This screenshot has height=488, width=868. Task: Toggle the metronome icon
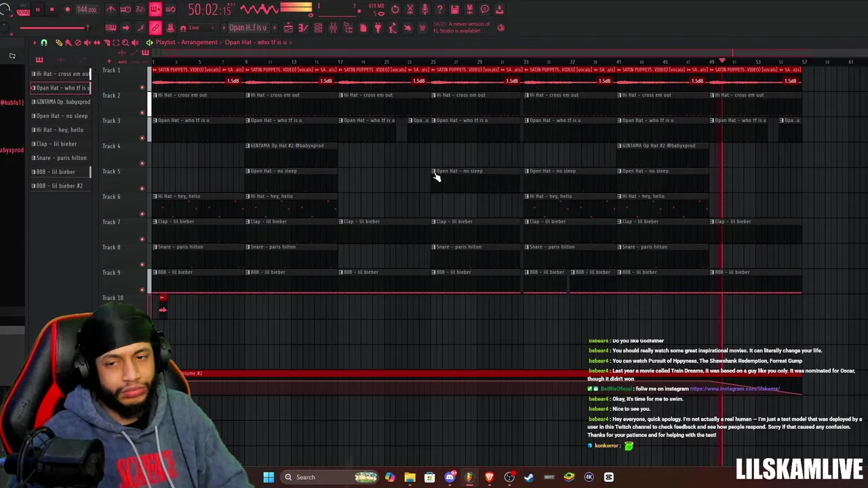click(x=111, y=9)
